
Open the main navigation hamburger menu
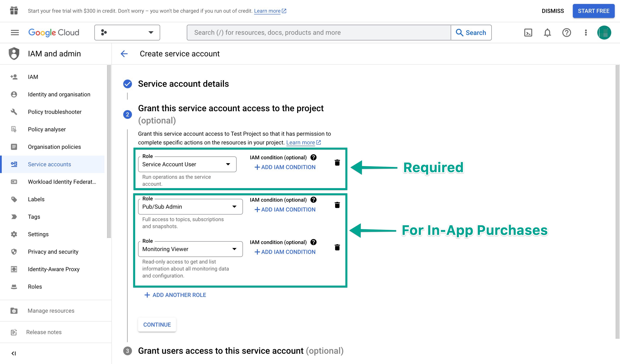tap(15, 33)
